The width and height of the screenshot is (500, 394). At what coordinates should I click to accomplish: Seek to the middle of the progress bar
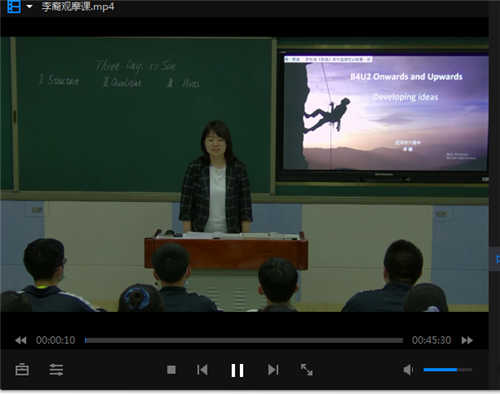click(x=244, y=340)
